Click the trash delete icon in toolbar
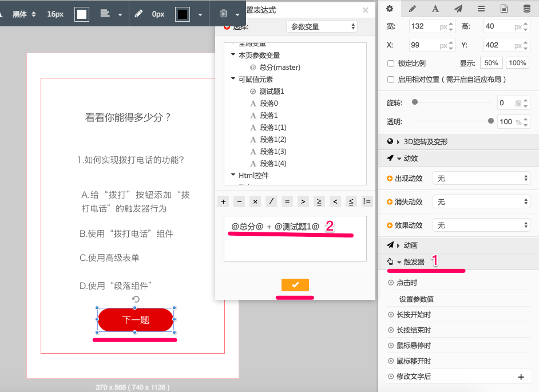Viewport: 539px width, 392px height. point(224,14)
